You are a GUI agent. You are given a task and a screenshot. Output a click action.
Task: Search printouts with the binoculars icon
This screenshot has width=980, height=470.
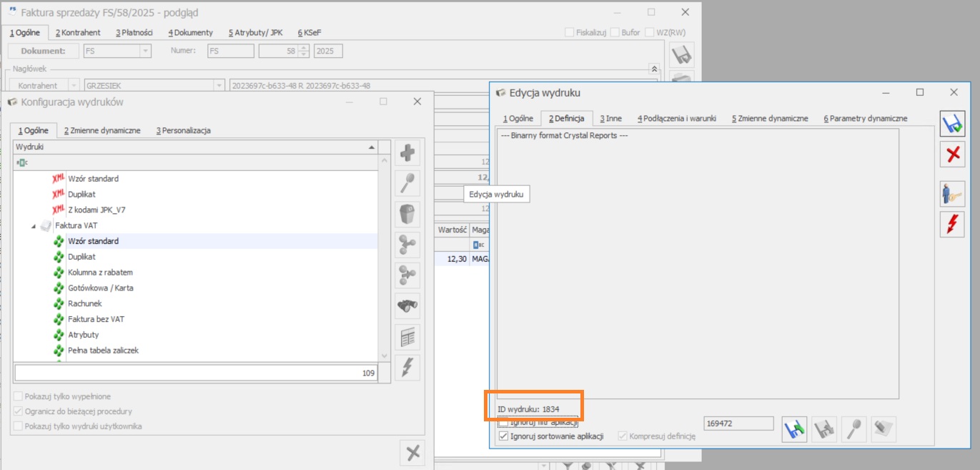point(408,305)
